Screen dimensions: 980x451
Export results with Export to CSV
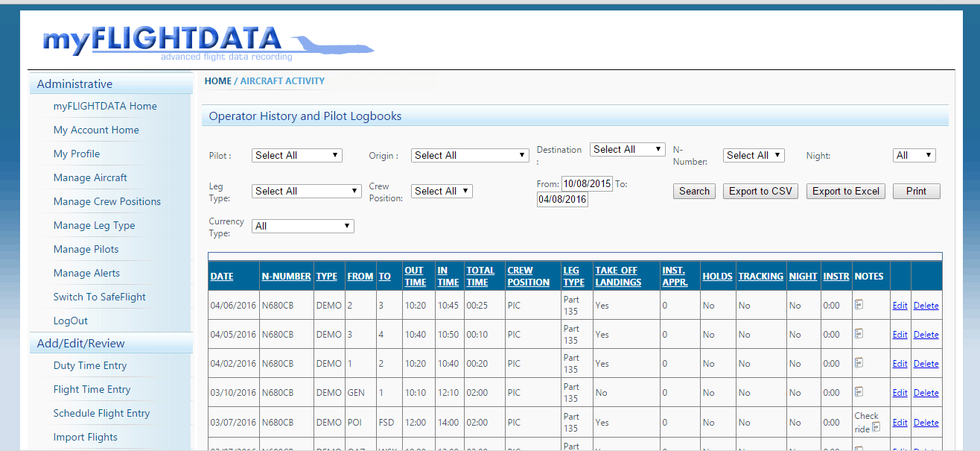point(760,191)
